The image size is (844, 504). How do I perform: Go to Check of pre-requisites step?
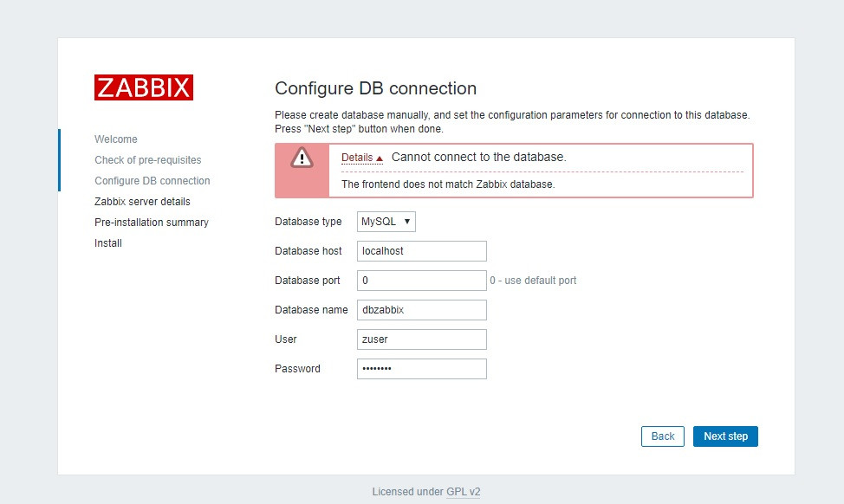(x=147, y=160)
